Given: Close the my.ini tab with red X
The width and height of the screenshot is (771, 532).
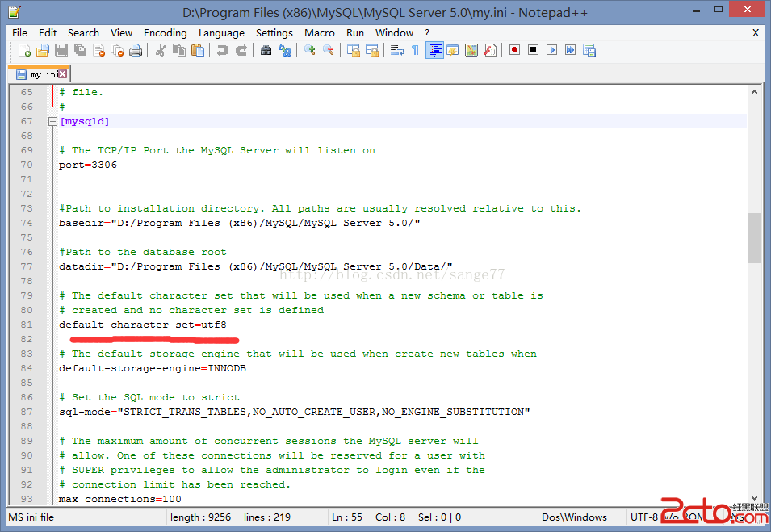Looking at the screenshot, I should pyautogui.click(x=62, y=73).
